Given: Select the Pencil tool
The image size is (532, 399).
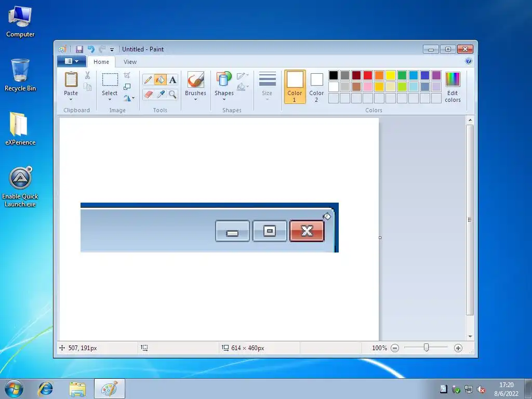Looking at the screenshot, I should pos(148,79).
